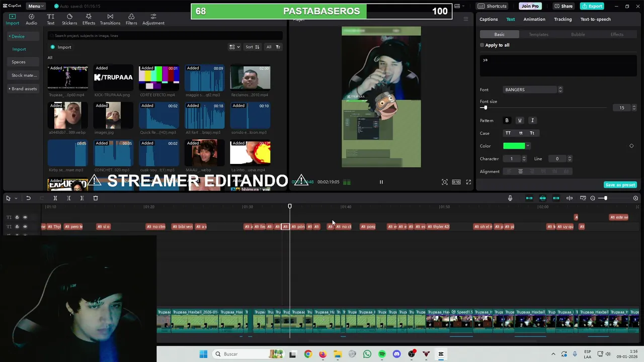
Task: Click the Join Pro button
Action: [530, 6]
